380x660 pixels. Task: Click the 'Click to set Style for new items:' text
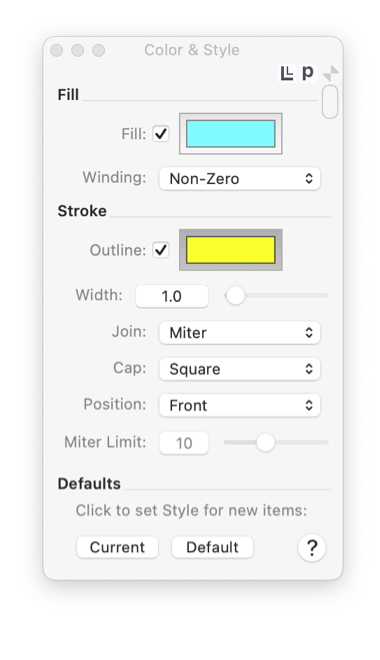(x=191, y=511)
